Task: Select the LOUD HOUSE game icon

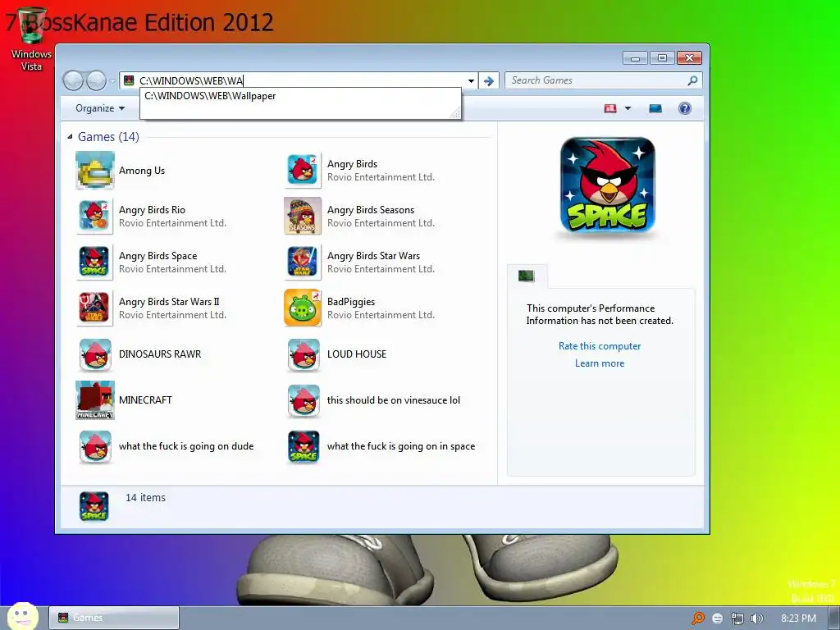Action: pos(304,354)
